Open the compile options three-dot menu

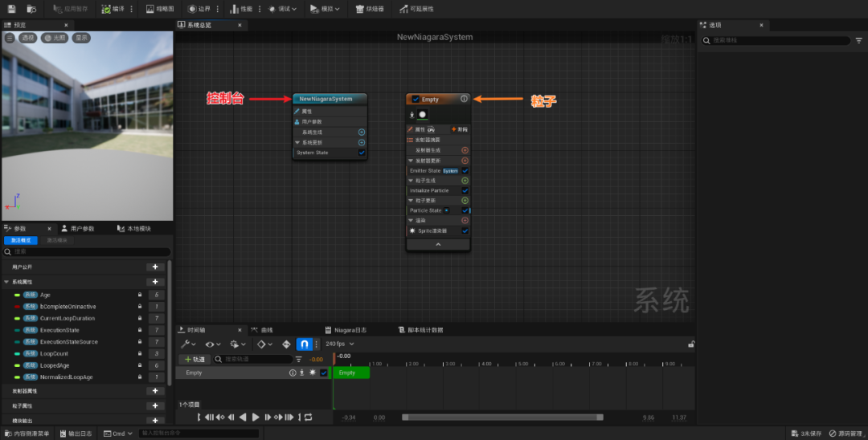pos(131,9)
